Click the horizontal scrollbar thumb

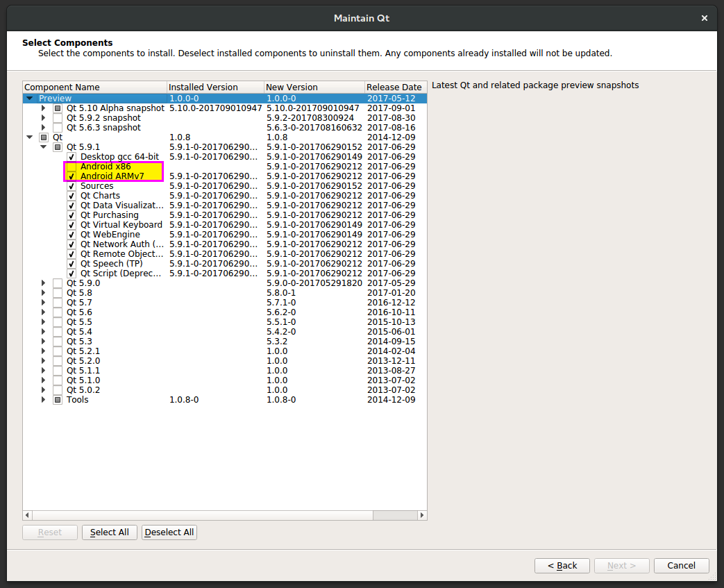(x=202, y=515)
